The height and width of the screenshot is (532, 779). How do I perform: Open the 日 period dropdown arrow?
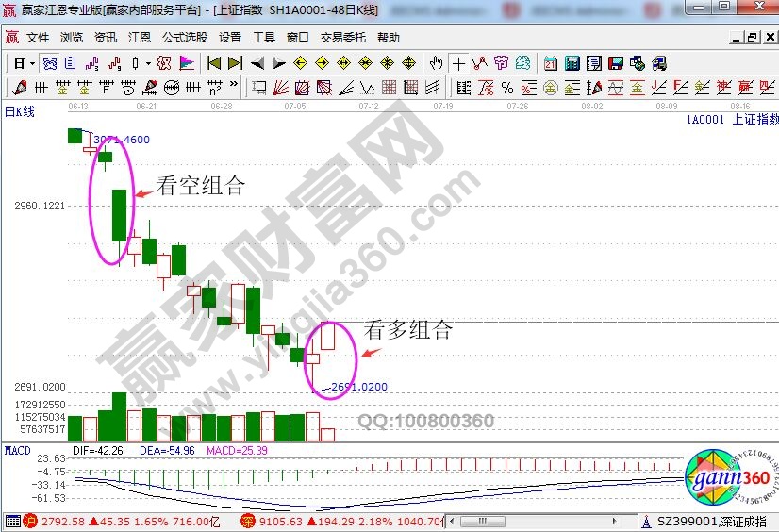tap(32, 63)
